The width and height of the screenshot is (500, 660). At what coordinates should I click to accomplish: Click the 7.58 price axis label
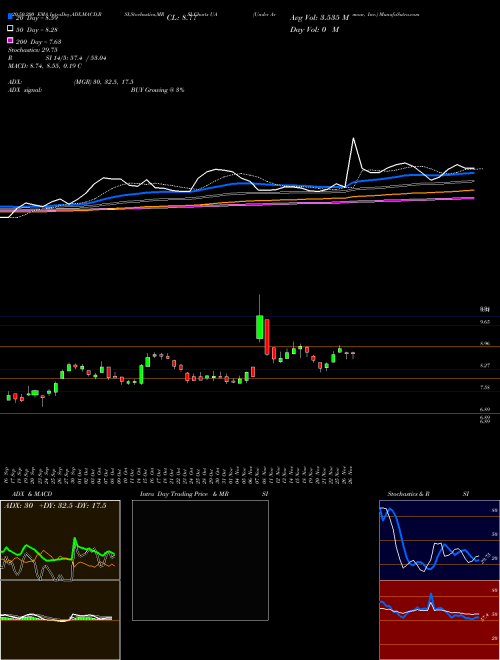click(x=485, y=387)
